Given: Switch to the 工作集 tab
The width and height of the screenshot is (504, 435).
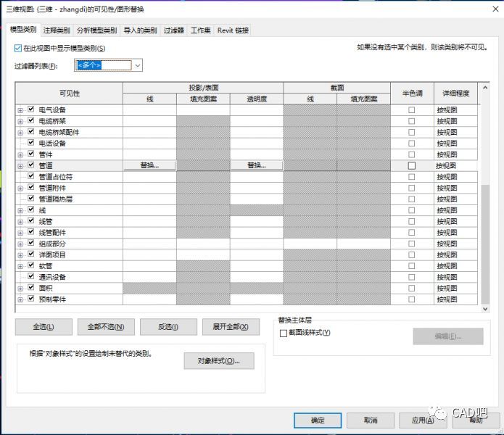Looking at the screenshot, I should click(201, 30).
